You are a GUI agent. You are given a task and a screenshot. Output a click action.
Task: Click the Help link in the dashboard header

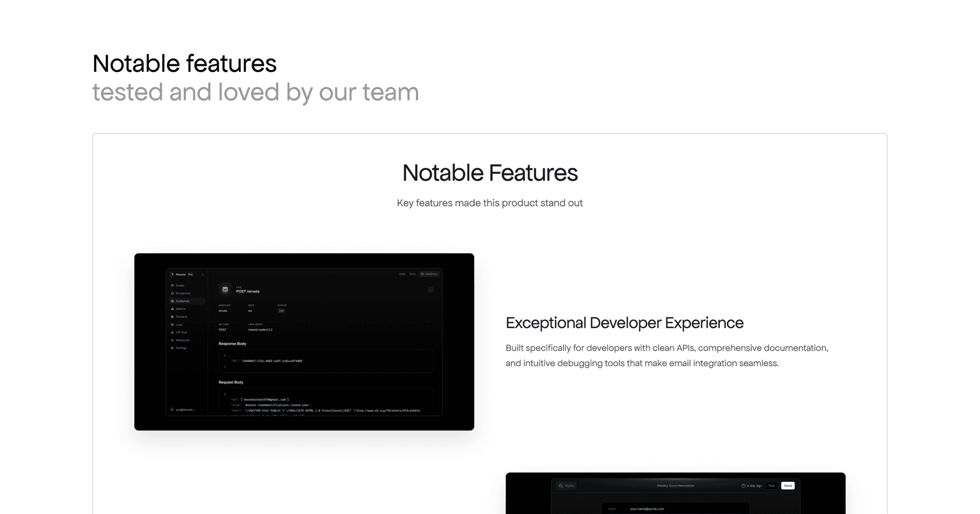[402, 274]
